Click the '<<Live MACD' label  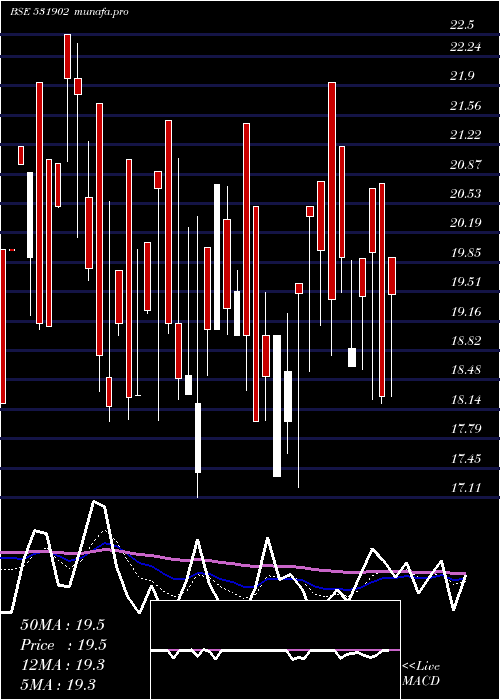(421, 673)
